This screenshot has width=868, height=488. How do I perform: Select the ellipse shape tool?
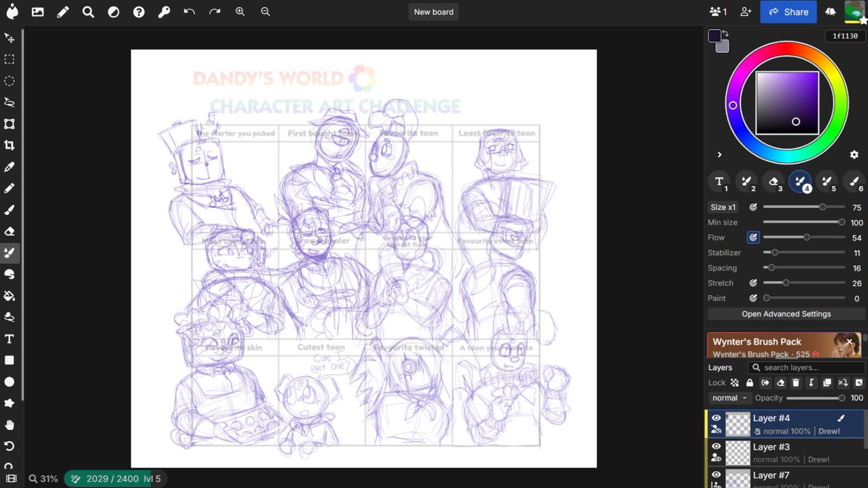9,382
